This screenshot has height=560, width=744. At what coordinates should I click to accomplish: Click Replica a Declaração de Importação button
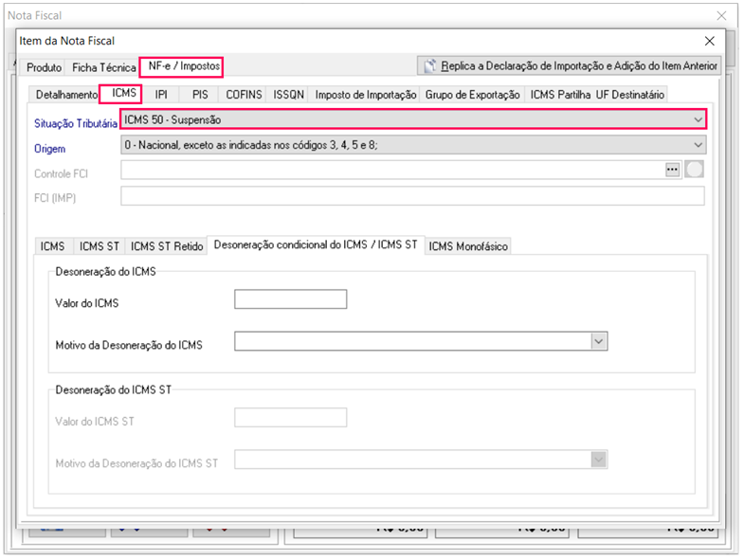pos(569,66)
